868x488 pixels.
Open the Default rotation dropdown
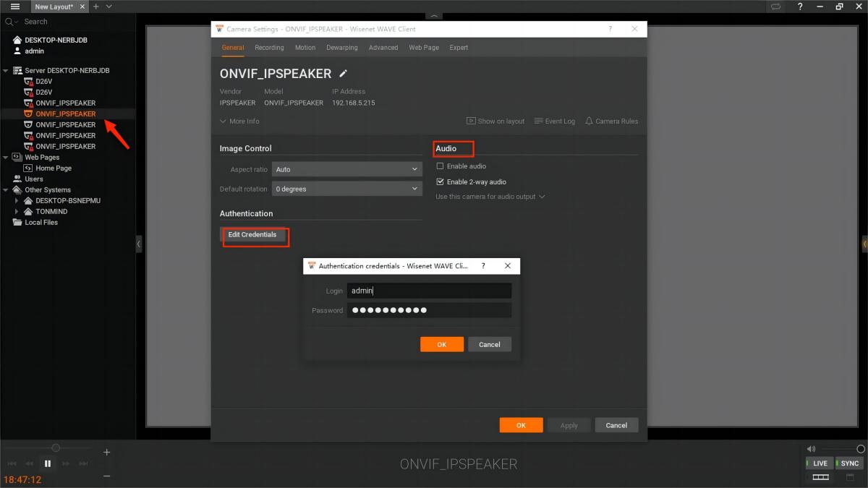coord(347,189)
